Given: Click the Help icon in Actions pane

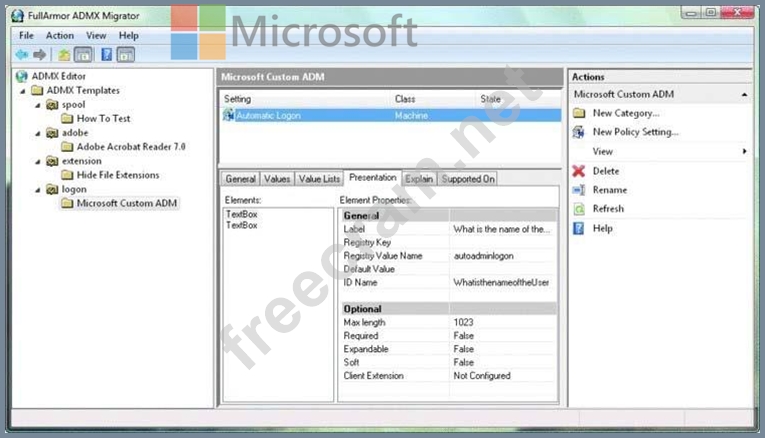Looking at the screenshot, I should tap(578, 228).
